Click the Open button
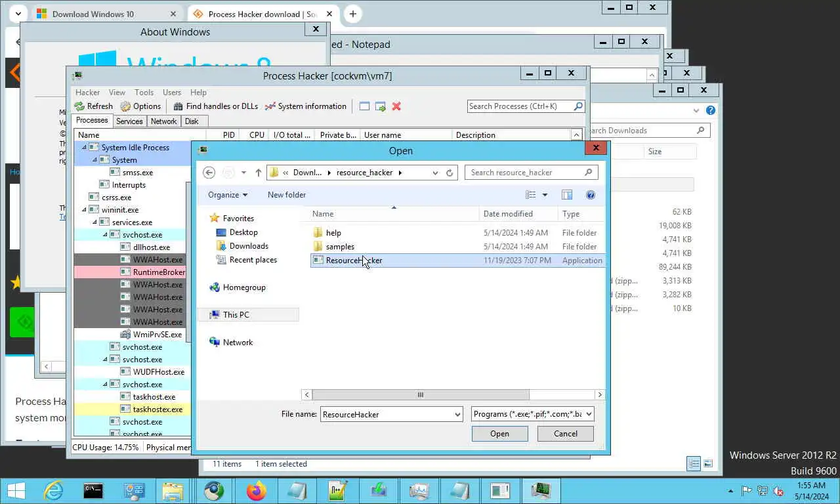Screen dimensions: 840x504 [499, 434]
